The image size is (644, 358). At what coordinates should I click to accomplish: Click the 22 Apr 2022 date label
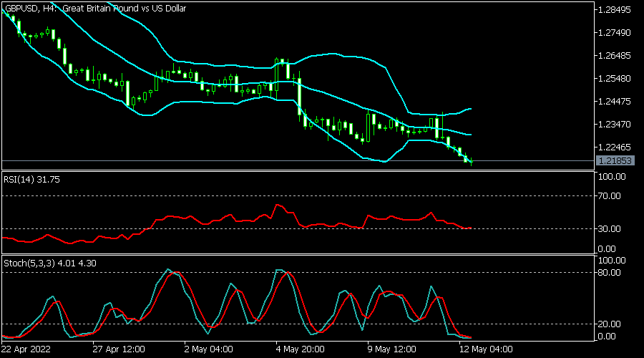click(x=26, y=349)
